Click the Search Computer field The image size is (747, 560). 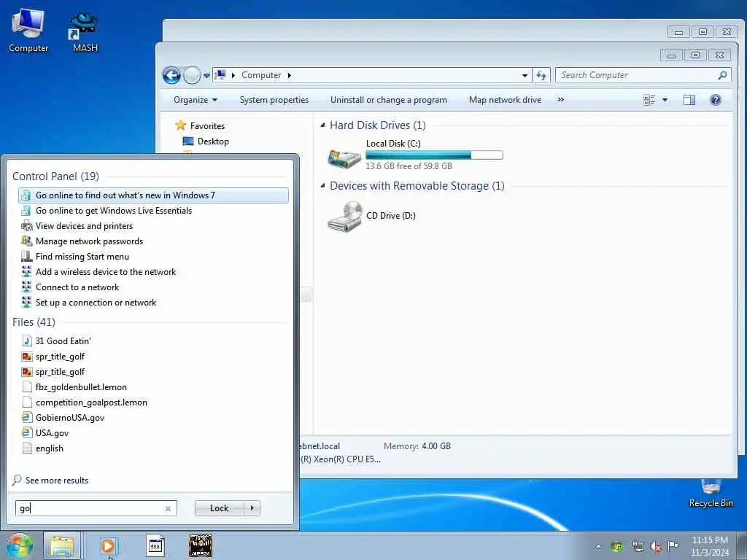click(x=643, y=75)
